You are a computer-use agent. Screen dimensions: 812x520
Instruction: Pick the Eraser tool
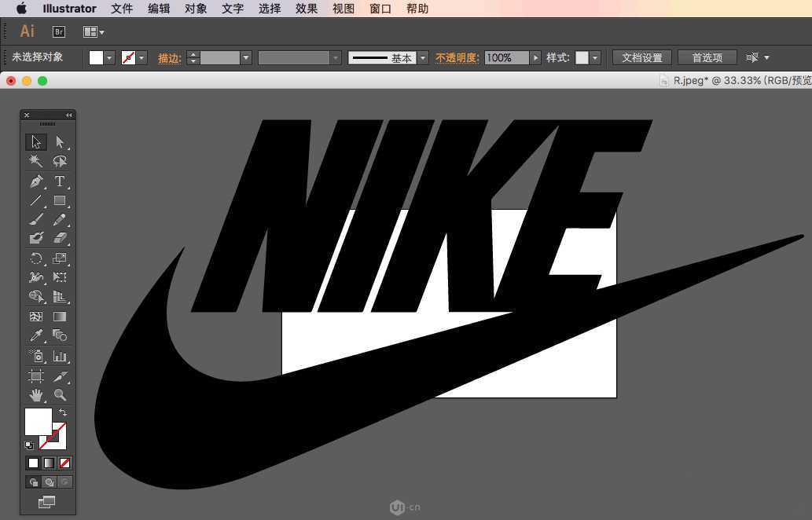tap(60, 238)
